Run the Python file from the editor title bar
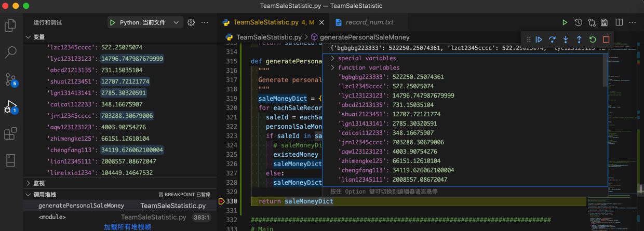Image resolution: width=644 pixels, height=231 pixels. (x=565, y=22)
